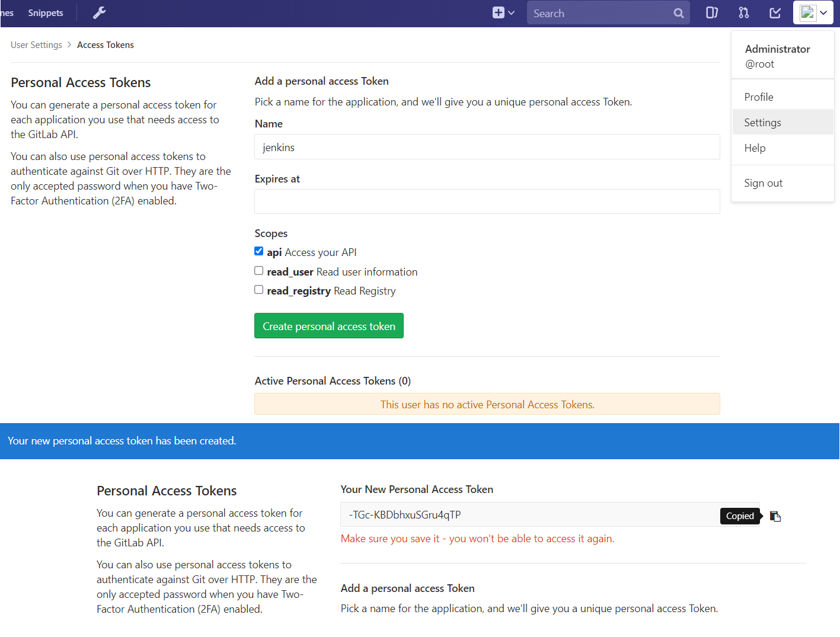Select Help in user menu
The width and height of the screenshot is (840, 637).
pos(782,148)
